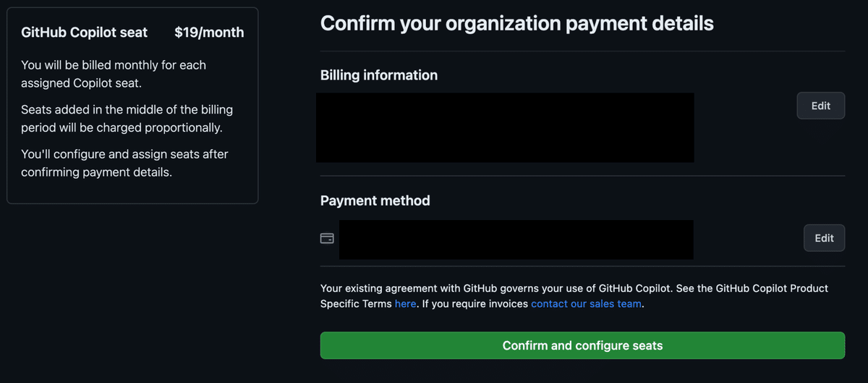Viewport: 868px width, 383px height.
Task: Select the redacted billing information block
Action: [505, 127]
